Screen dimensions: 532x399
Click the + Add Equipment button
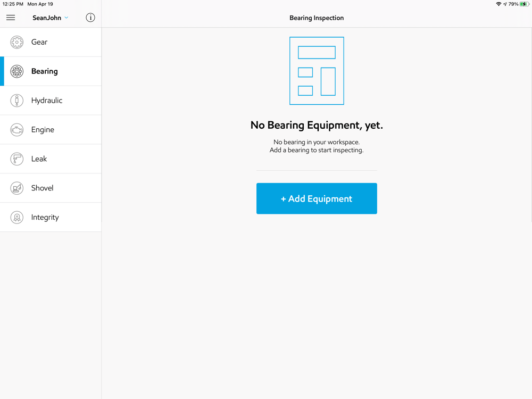[x=317, y=198]
